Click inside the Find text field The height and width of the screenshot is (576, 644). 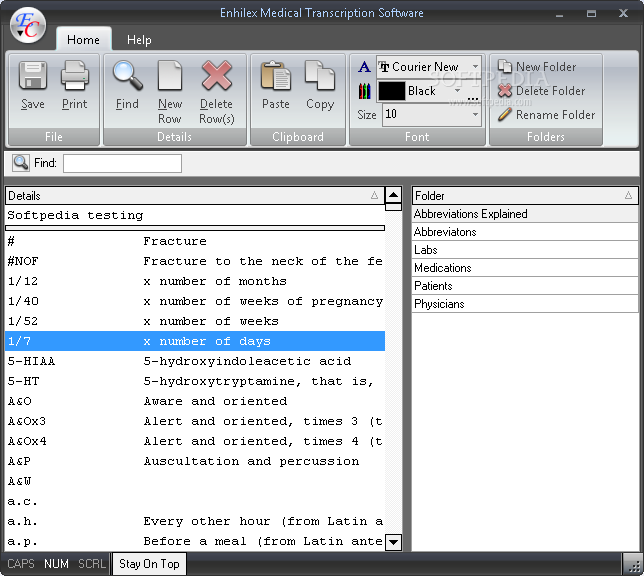(122, 163)
